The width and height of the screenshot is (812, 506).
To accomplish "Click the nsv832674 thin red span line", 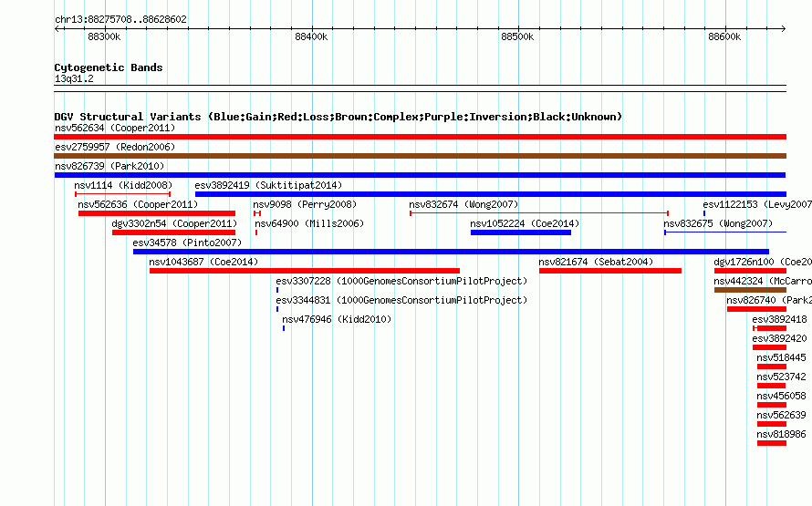I will point(539,213).
